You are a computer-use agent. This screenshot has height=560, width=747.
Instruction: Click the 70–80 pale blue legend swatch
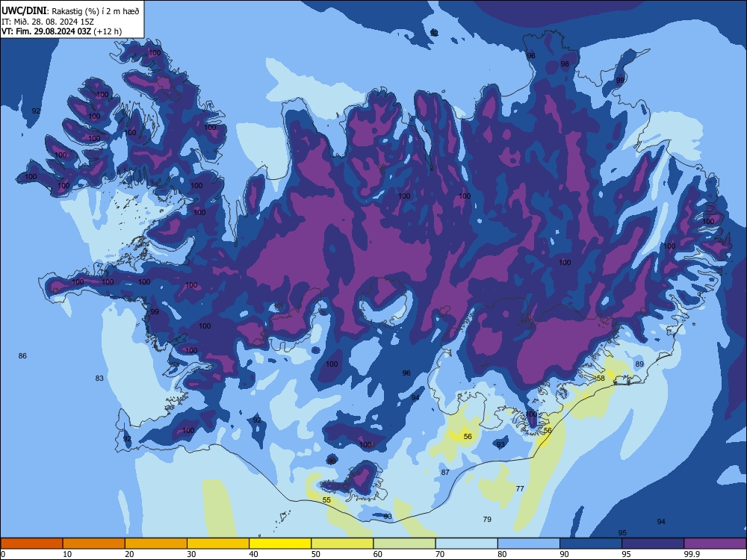tap(466, 544)
